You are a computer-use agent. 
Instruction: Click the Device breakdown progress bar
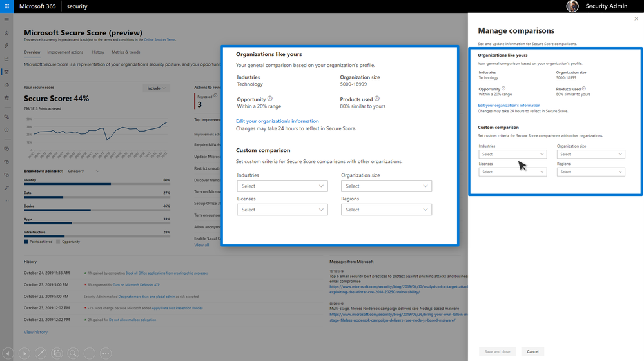97,210
